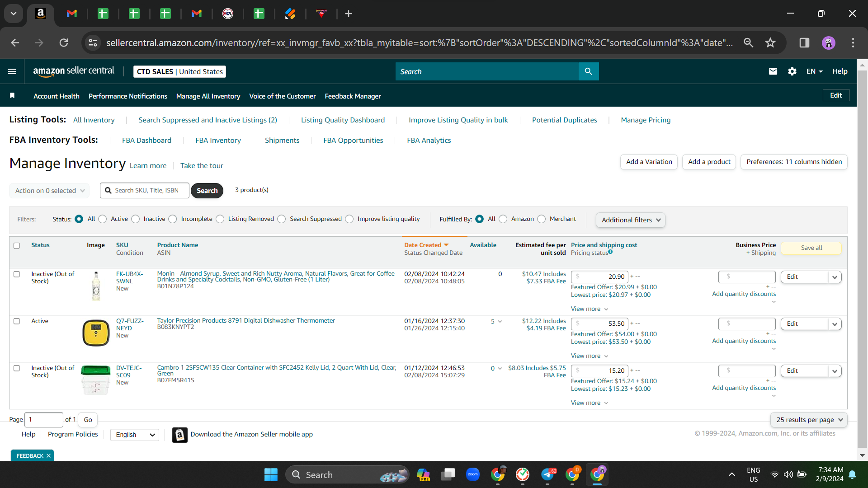
Task: Choose the Inactive status radio button
Action: [136, 219]
